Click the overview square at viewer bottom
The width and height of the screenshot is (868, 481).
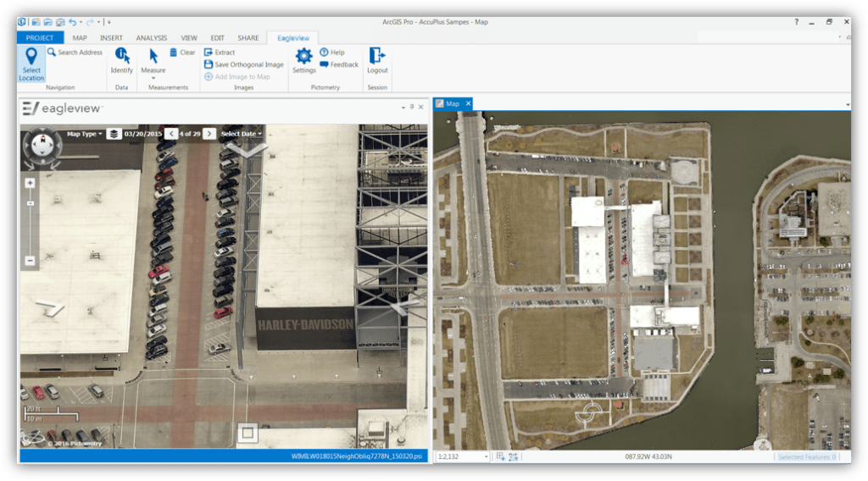click(248, 433)
